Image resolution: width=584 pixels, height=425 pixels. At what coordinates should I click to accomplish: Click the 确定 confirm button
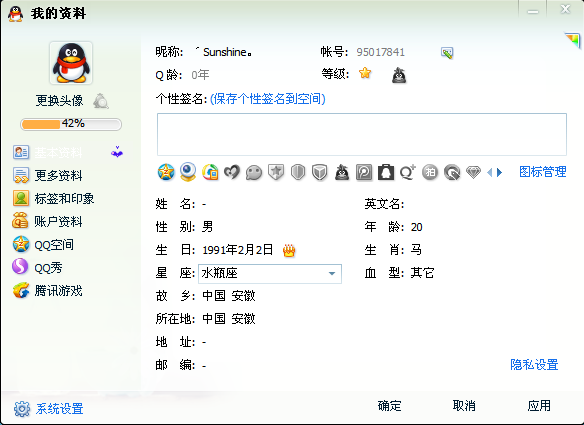[390, 406]
